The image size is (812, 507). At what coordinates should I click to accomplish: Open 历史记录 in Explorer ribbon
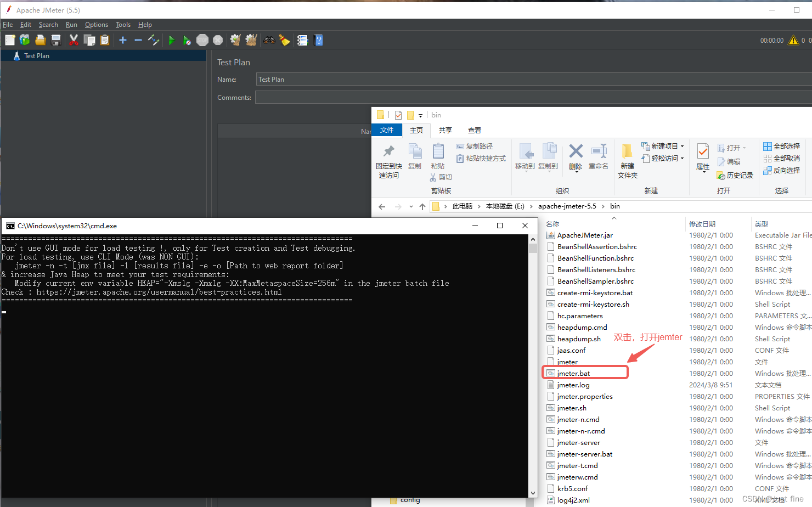(735, 176)
